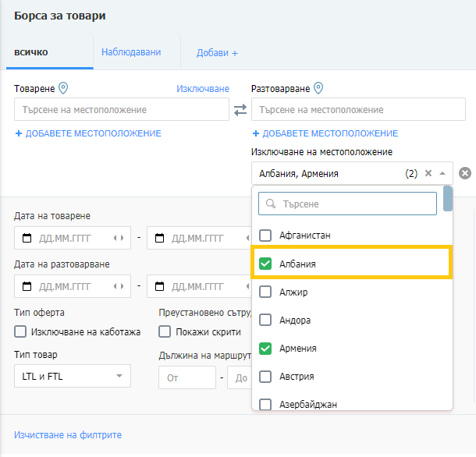476x457 pixels.
Task: Swap loading and unloading locations arrows
Action: [240, 110]
